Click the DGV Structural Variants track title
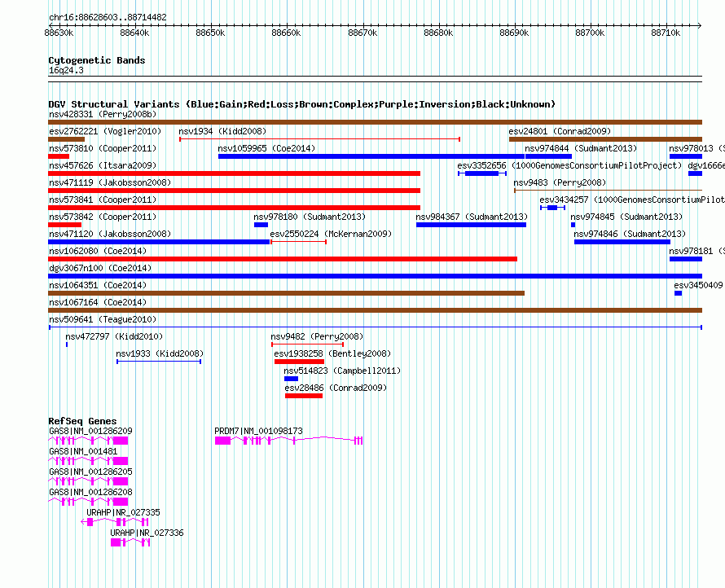This screenshot has width=725, height=588. click(x=302, y=104)
